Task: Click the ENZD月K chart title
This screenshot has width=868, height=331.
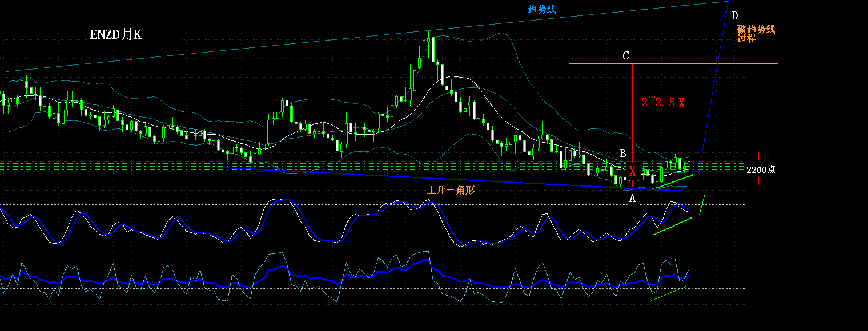Action: 116,35
